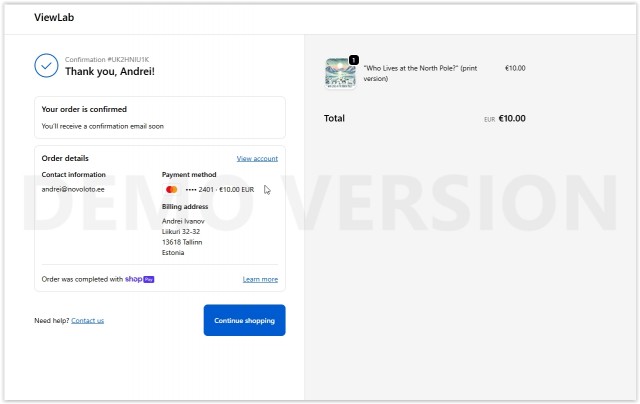Click the quantity badge on product thumbnail
The image size is (640, 404).
point(353,60)
